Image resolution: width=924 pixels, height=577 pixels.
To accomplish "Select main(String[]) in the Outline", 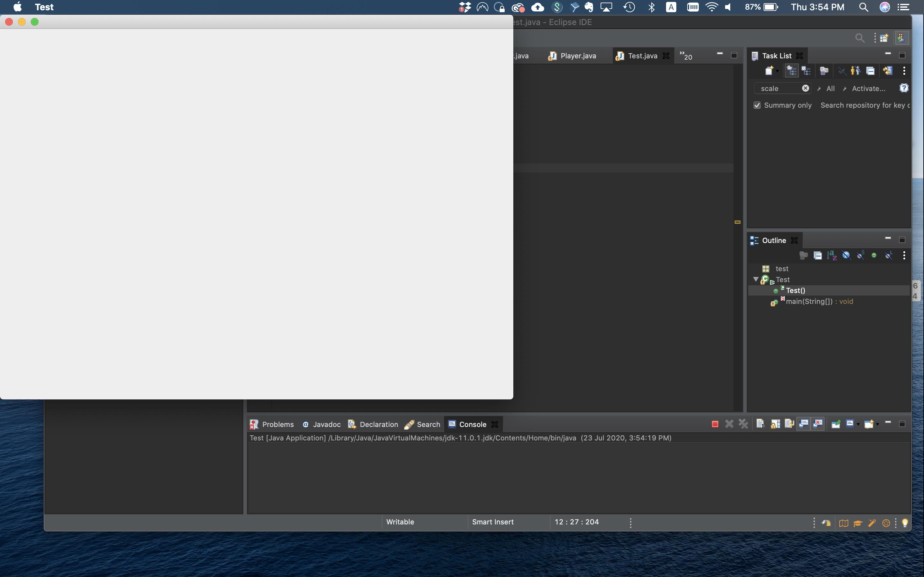I will click(x=809, y=301).
